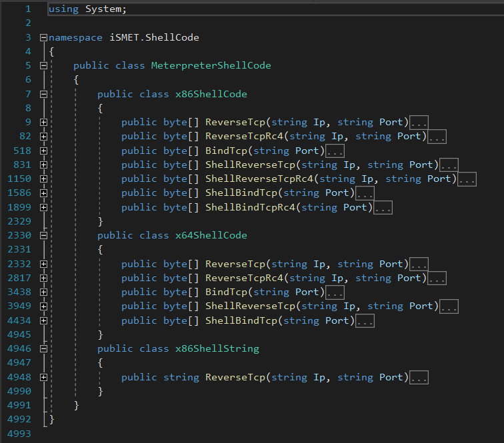
Task: Click the 'using' keyword on line 1
Action: [63, 9]
